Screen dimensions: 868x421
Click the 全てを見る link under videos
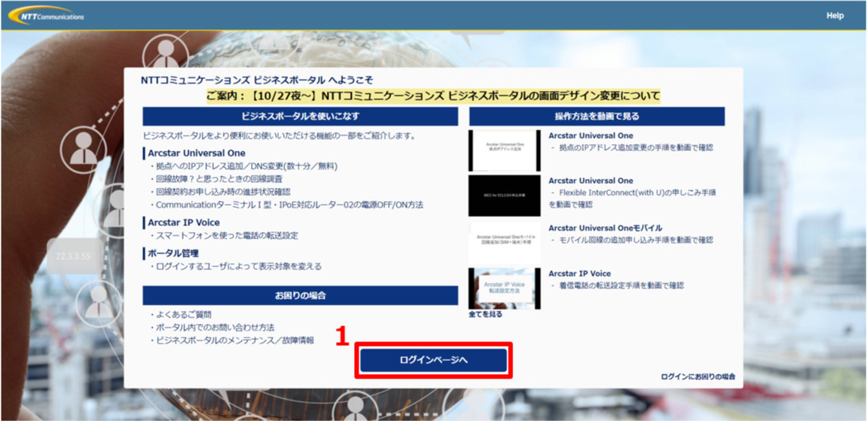pyautogui.click(x=485, y=314)
